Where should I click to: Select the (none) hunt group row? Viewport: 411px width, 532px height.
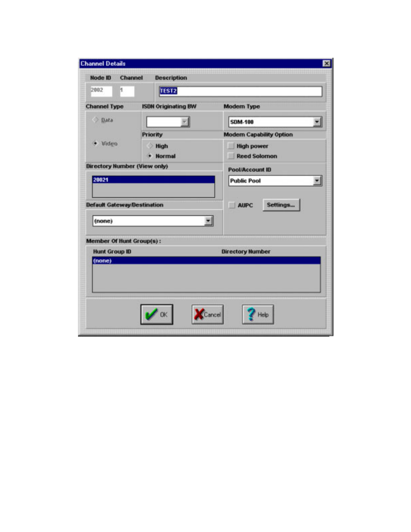click(206, 261)
